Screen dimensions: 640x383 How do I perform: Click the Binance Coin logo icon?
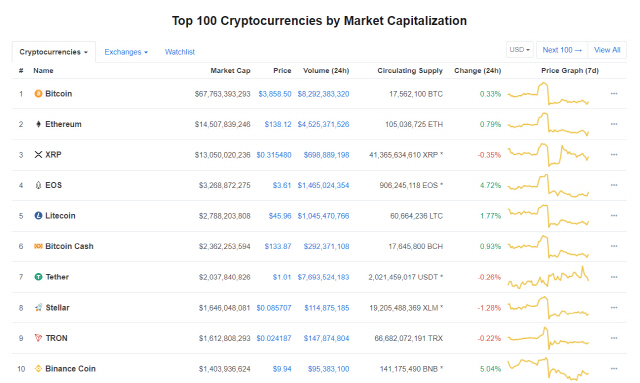38,369
